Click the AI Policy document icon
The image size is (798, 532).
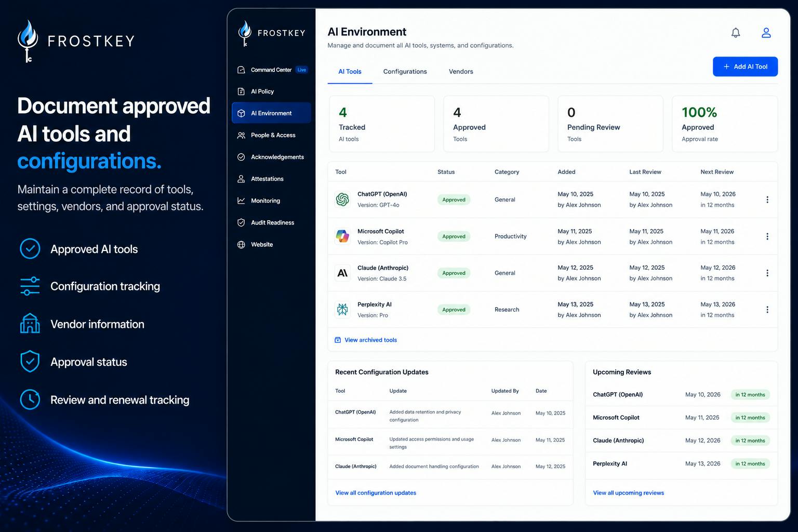pyautogui.click(x=241, y=91)
